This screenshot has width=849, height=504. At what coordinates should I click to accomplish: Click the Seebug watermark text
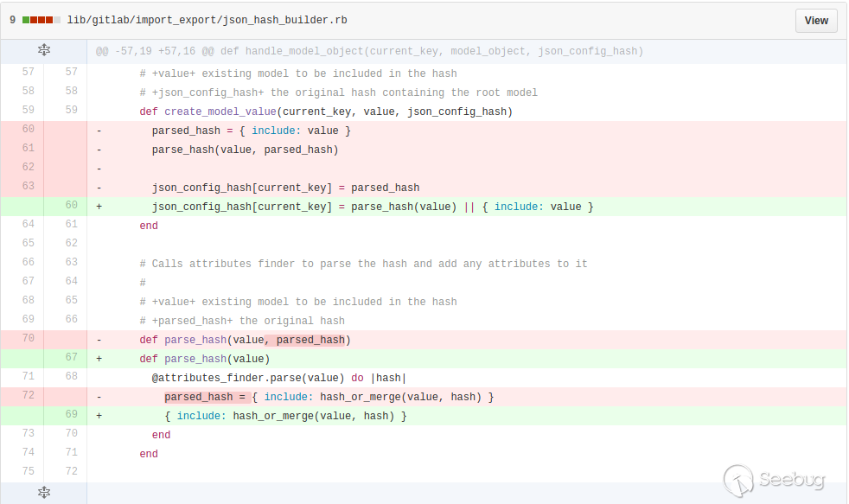pos(791,481)
